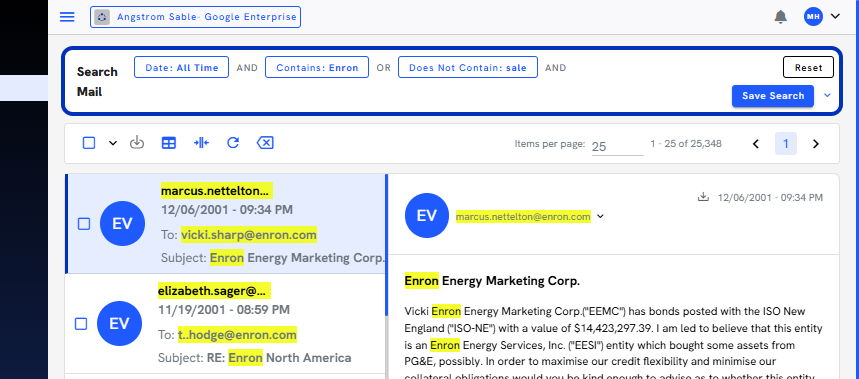Click the download icon in the mail toolbar
Screen dimensions: 859x379
click(136, 143)
